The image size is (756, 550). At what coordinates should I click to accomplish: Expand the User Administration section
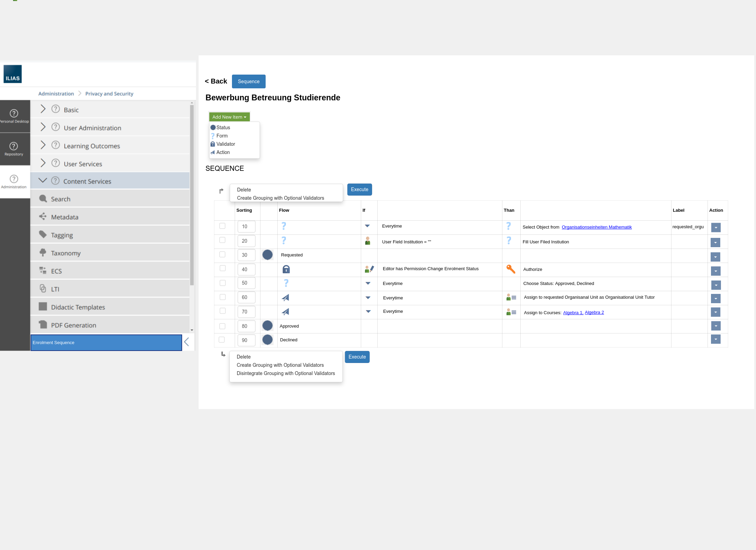pyautogui.click(x=43, y=127)
